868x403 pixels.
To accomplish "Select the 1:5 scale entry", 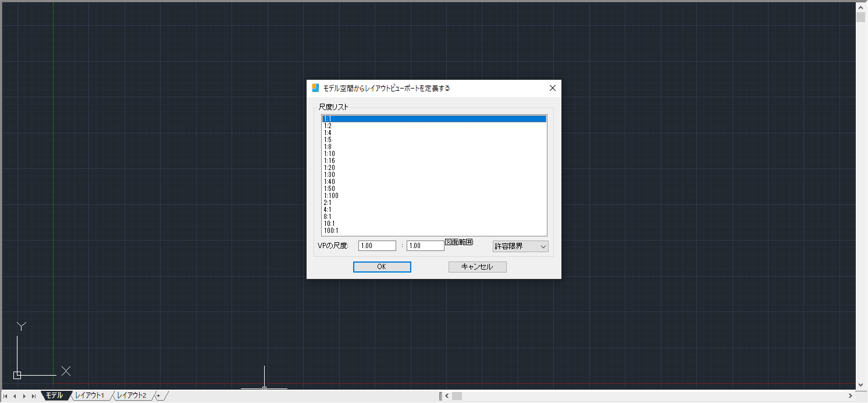I will (434, 140).
